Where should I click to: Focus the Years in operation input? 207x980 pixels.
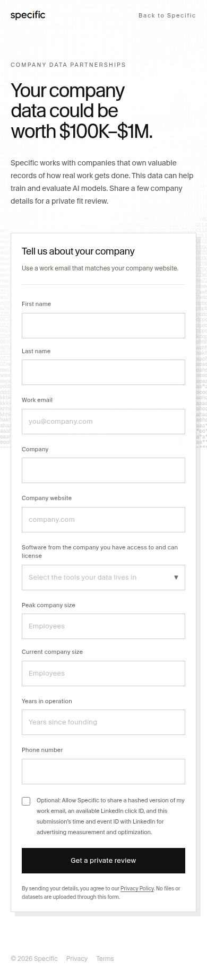[103, 722]
